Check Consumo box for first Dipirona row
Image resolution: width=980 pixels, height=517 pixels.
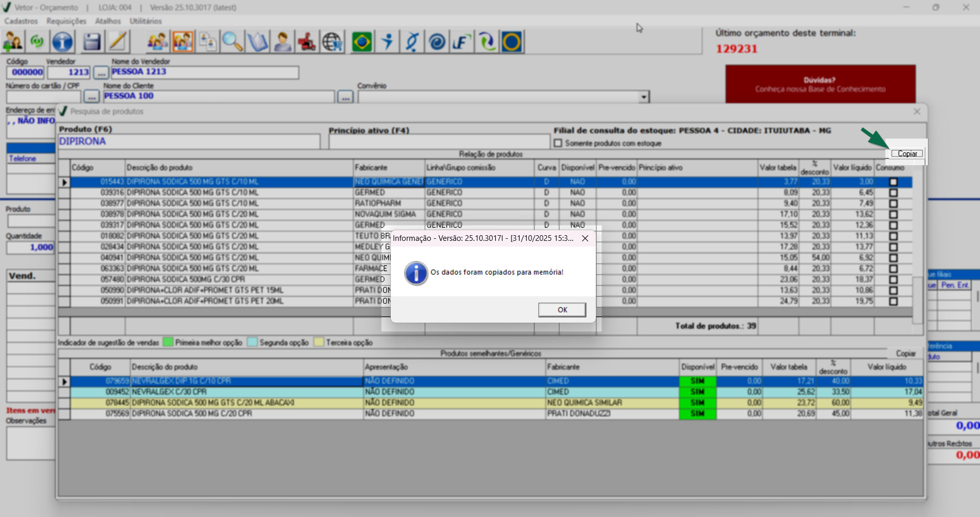click(893, 182)
